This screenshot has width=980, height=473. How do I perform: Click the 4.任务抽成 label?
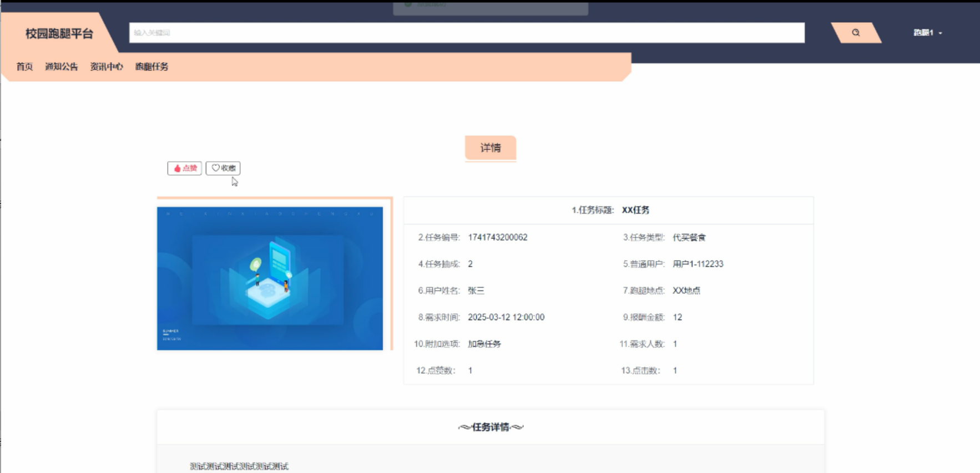pos(439,264)
